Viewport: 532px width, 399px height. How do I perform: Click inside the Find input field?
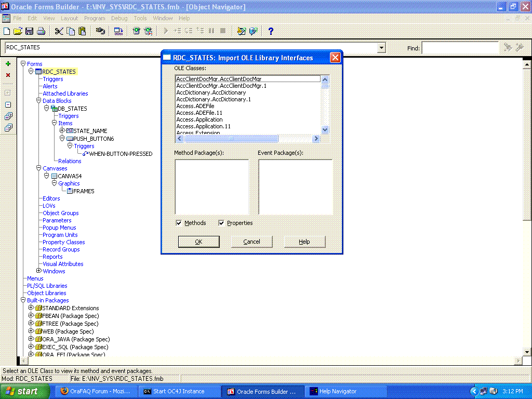460,48
